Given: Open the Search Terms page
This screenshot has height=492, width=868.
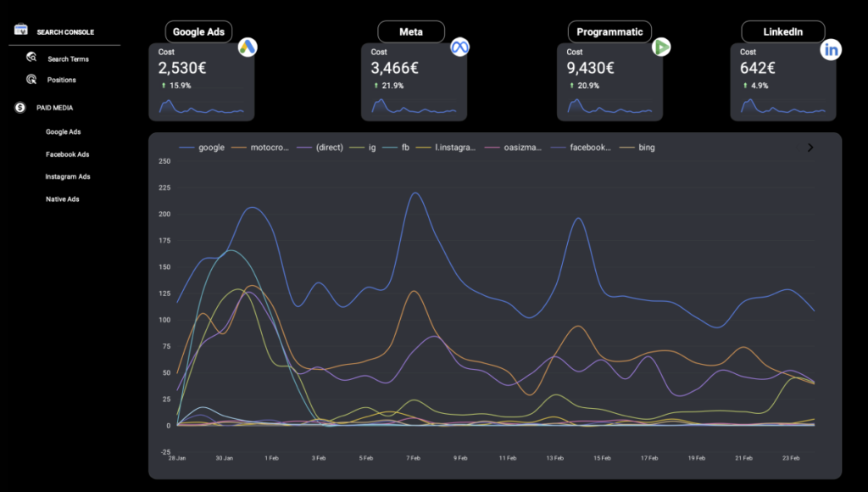Looking at the screenshot, I should pyautogui.click(x=68, y=59).
